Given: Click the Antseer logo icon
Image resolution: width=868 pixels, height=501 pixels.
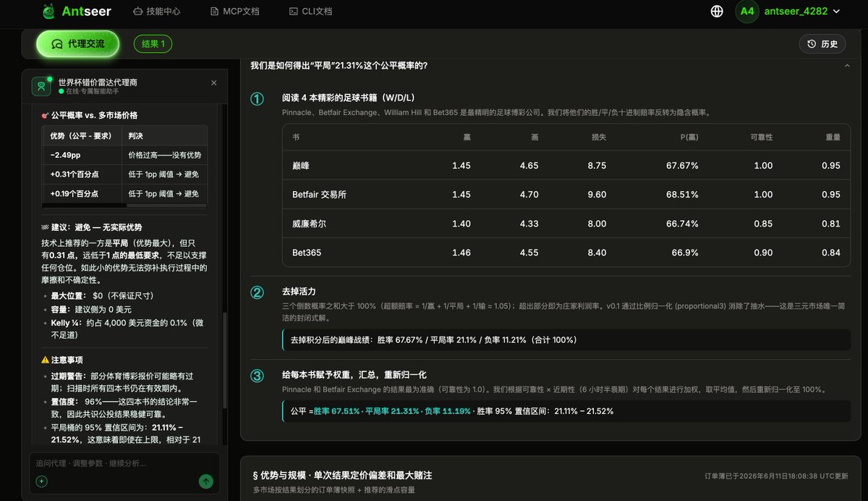Looking at the screenshot, I should pos(48,11).
